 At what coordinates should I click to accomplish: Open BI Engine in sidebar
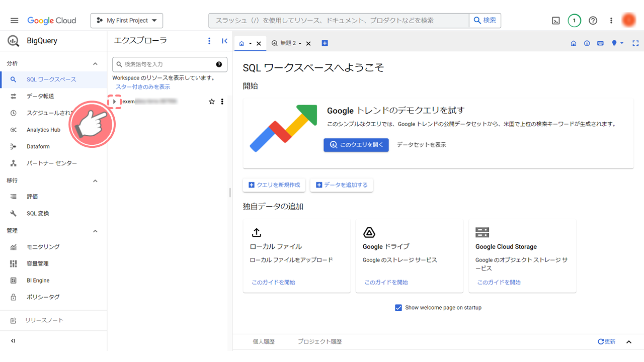point(53,281)
